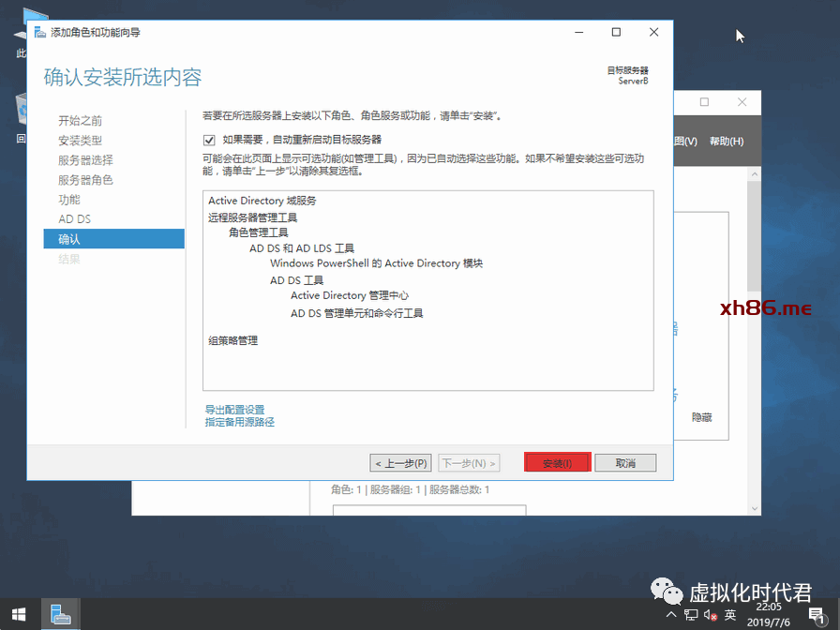840x630 pixels.
Task: Click the Server Manager vertical scrollbar thumb
Action: pos(755,235)
